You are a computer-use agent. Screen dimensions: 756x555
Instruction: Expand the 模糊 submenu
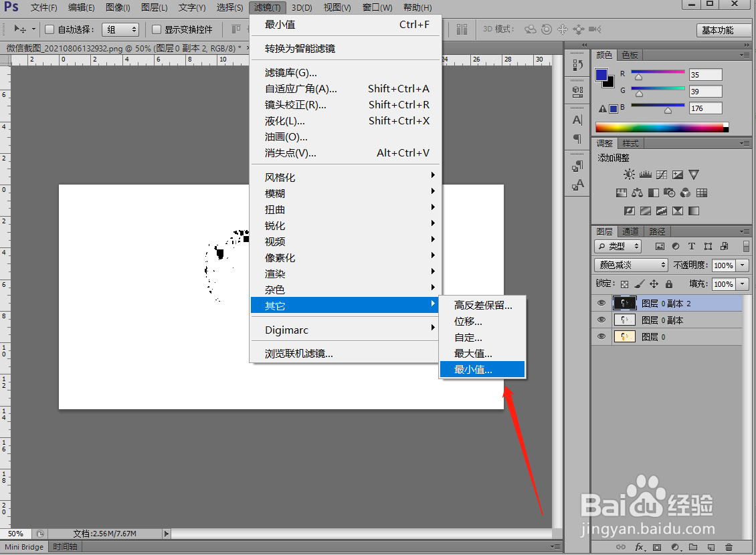coord(346,193)
